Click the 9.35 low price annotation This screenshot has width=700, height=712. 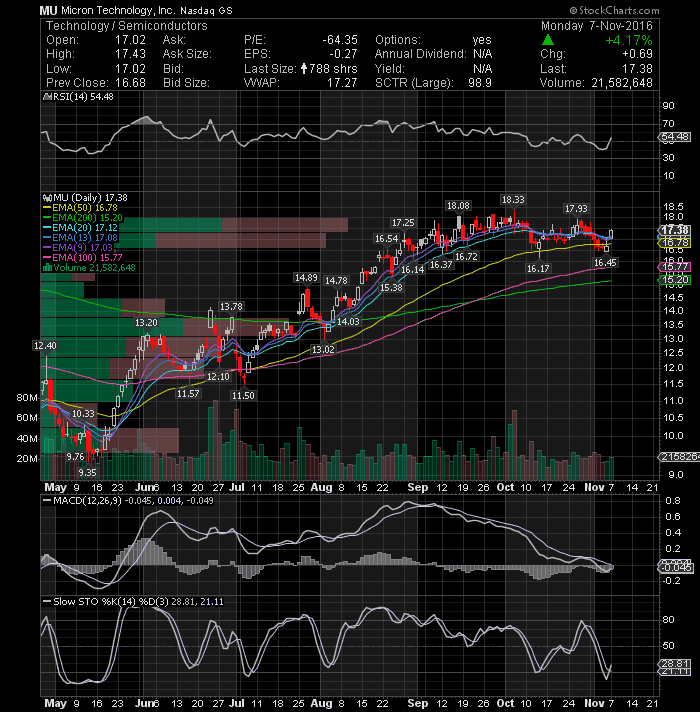pos(87,472)
